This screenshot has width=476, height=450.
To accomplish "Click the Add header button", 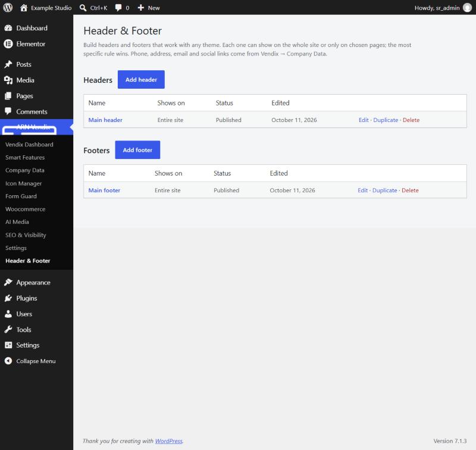I will pos(141,80).
